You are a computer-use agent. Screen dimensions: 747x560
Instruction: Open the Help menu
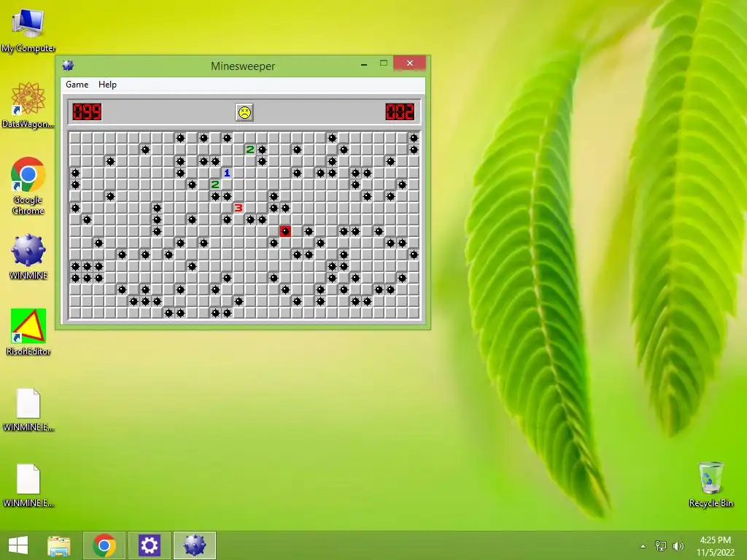[107, 85]
